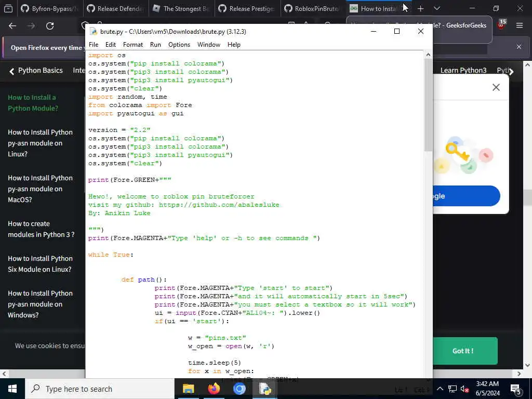
Task: Click 'import pyautogui as gui' line
Action: point(136,113)
